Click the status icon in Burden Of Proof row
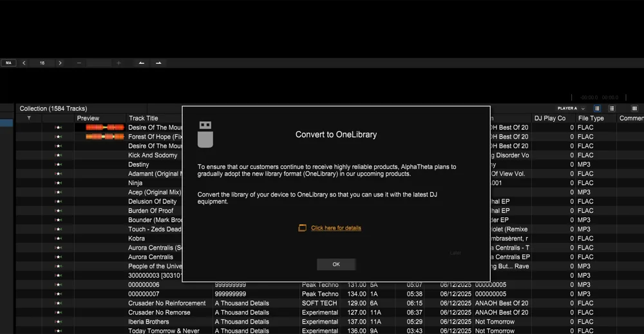The width and height of the screenshot is (644, 334). point(59,211)
